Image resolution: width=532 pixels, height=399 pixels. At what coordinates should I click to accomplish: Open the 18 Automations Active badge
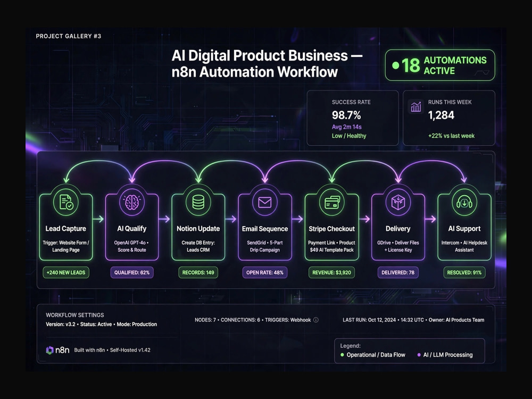tap(440, 65)
